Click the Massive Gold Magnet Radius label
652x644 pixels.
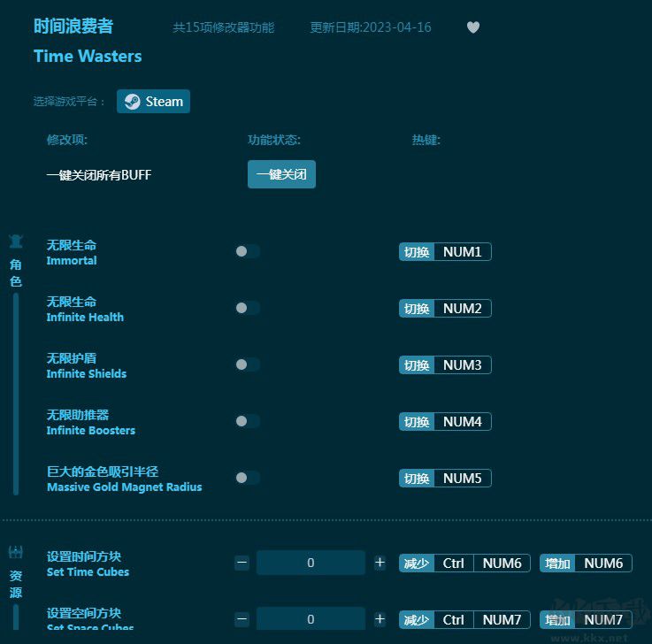pos(125,487)
